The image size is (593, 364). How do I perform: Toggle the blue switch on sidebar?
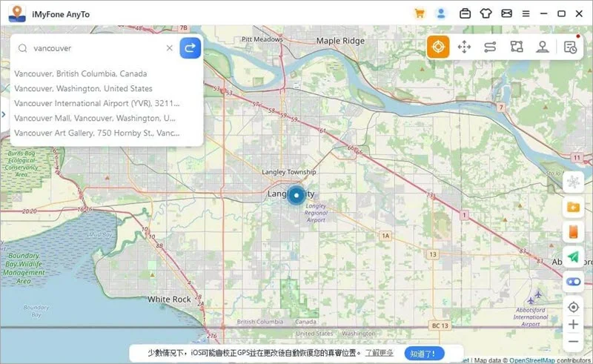pyautogui.click(x=573, y=282)
